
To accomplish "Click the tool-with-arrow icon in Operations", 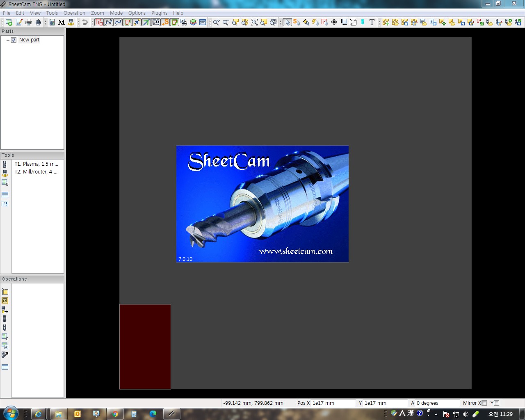I will coord(5,354).
